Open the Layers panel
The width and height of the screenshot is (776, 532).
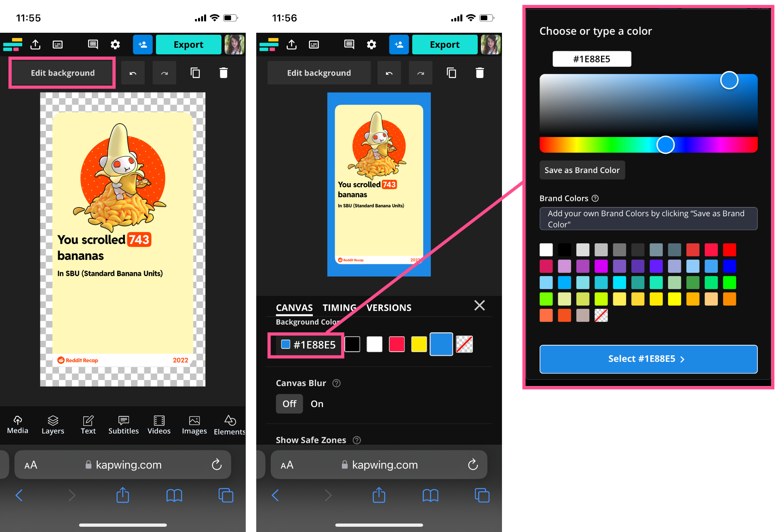[x=53, y=424]
